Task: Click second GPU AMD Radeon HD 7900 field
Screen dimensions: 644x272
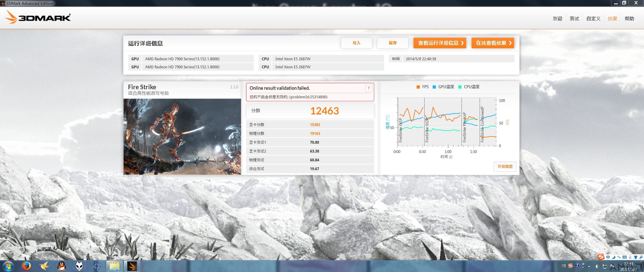Action: [198, 67]
